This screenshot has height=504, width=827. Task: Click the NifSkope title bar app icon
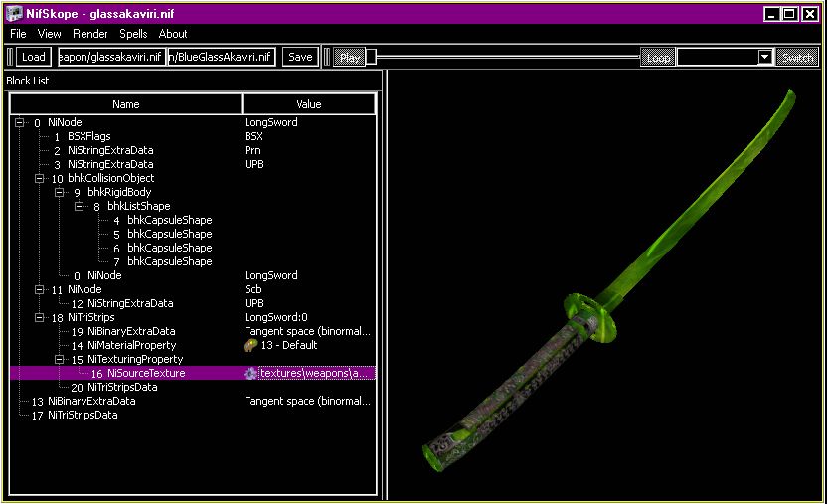14,14
